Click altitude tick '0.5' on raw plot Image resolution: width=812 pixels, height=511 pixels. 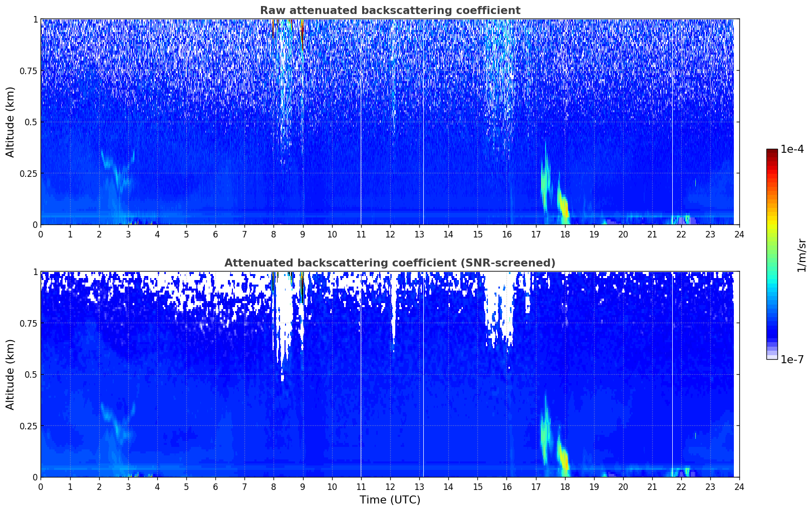pos(31,122)
